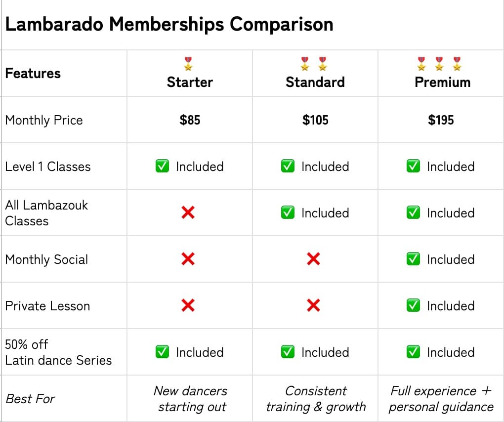Viewport: 504px width, 422px height.
Task: Click the single medal icon above Starter
Action: point(188,64)
